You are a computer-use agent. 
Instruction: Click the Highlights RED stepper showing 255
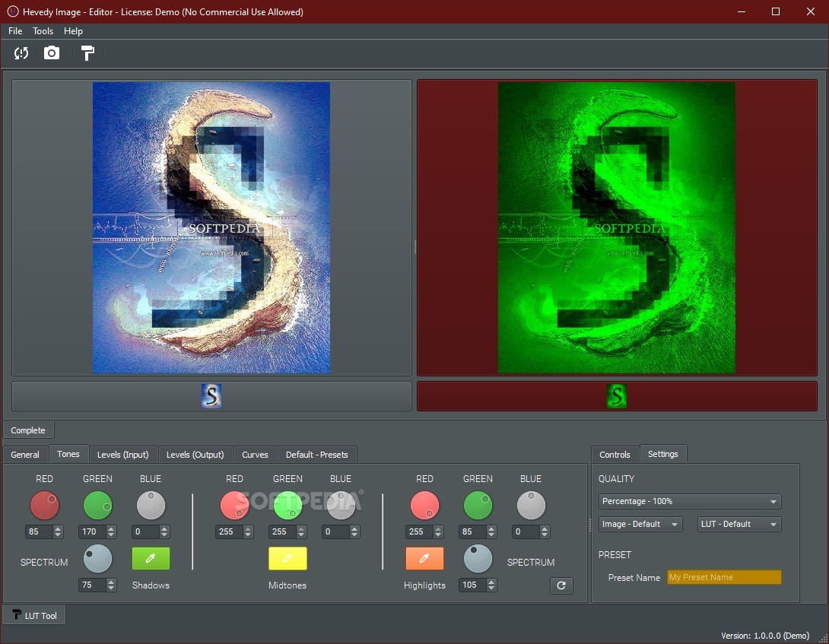click(424, 532)
